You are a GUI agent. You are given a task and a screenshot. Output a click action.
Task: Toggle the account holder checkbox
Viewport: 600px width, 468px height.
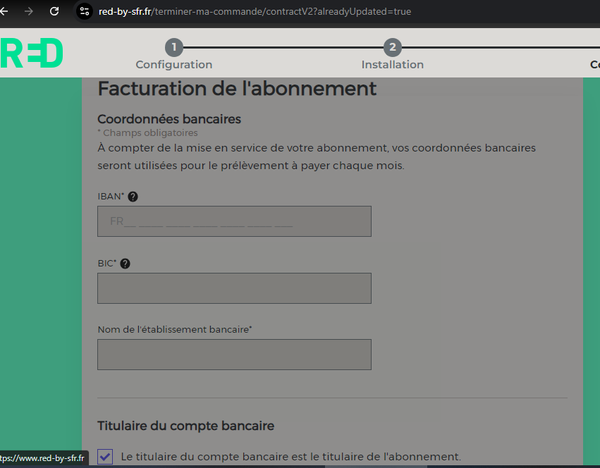(106, 456)
